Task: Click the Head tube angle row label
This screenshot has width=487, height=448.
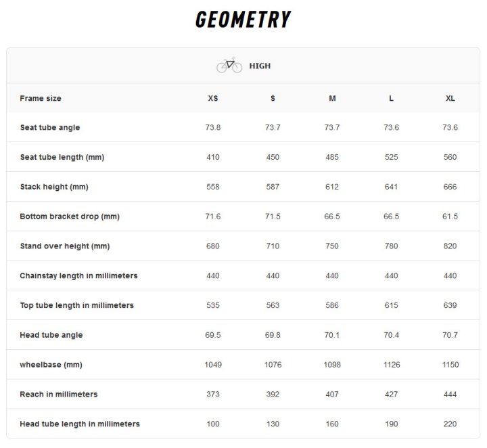Action: (51, 335)
